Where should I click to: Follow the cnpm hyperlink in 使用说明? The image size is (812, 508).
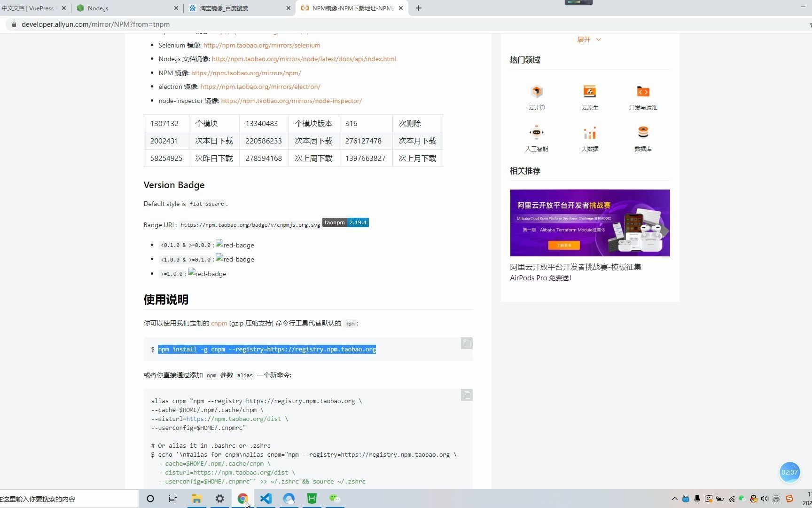[x=219, y=323]
